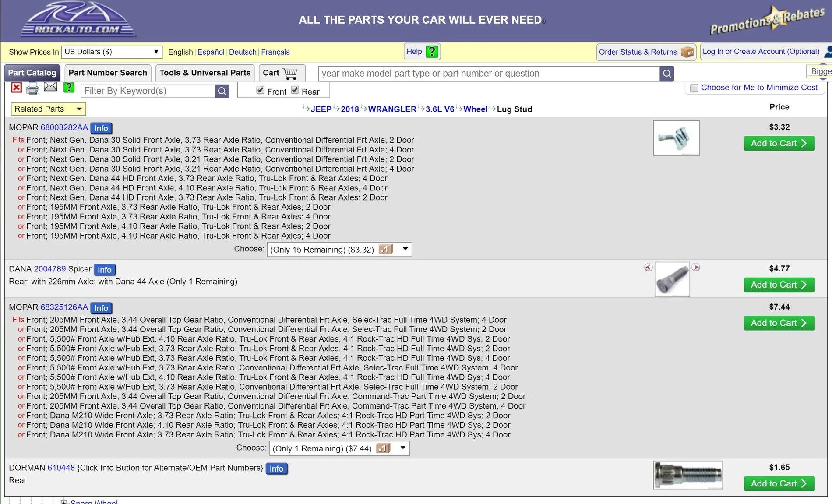The height and width of the screenshot is (504, 832).
Task: Switch language to Français
Action: (275, 52)
